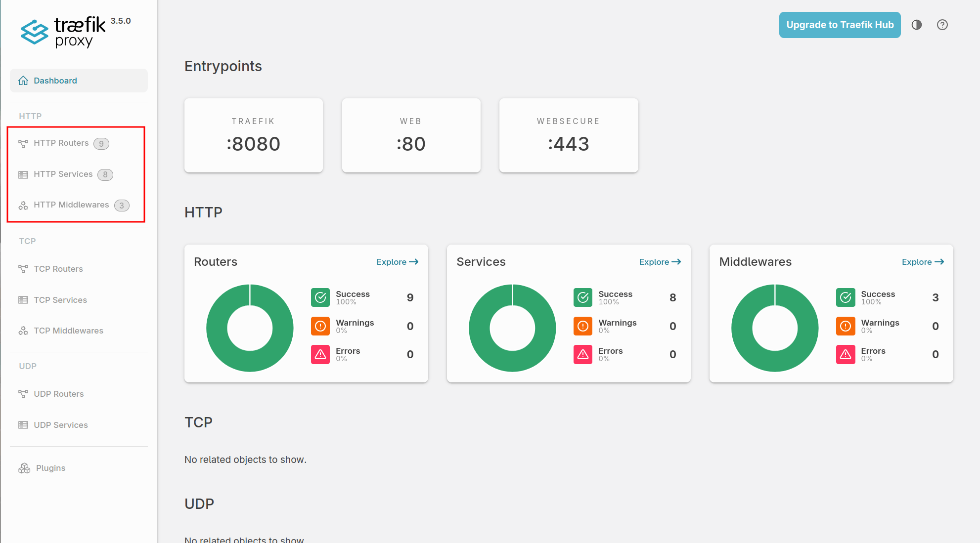
Task: Open the Plugins cube icon
Action: click(x=24, y=468)
